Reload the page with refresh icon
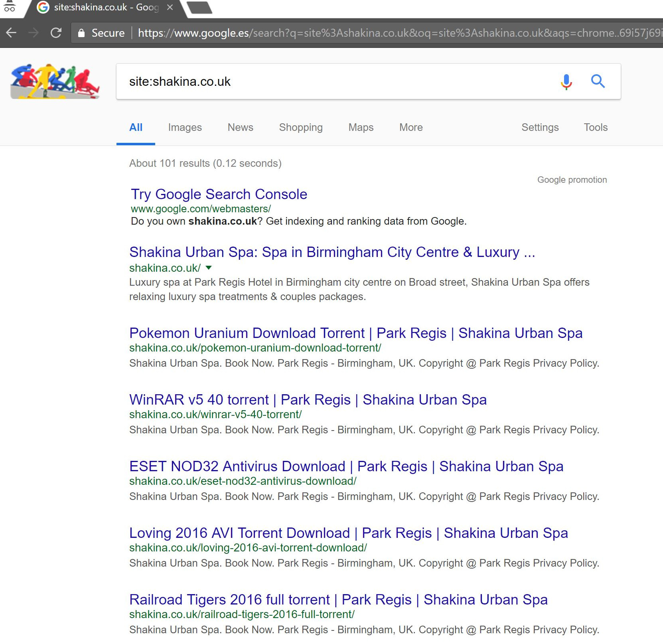 coord(56,33)
